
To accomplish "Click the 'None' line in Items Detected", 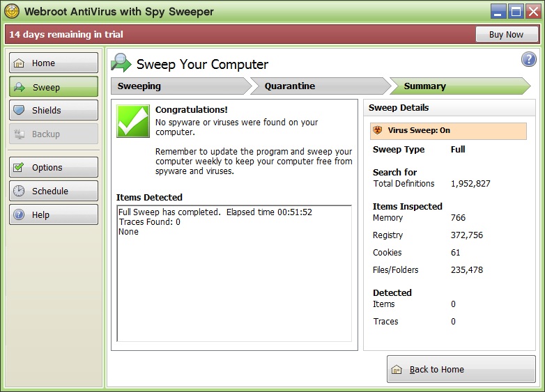I will click(128, 232).
